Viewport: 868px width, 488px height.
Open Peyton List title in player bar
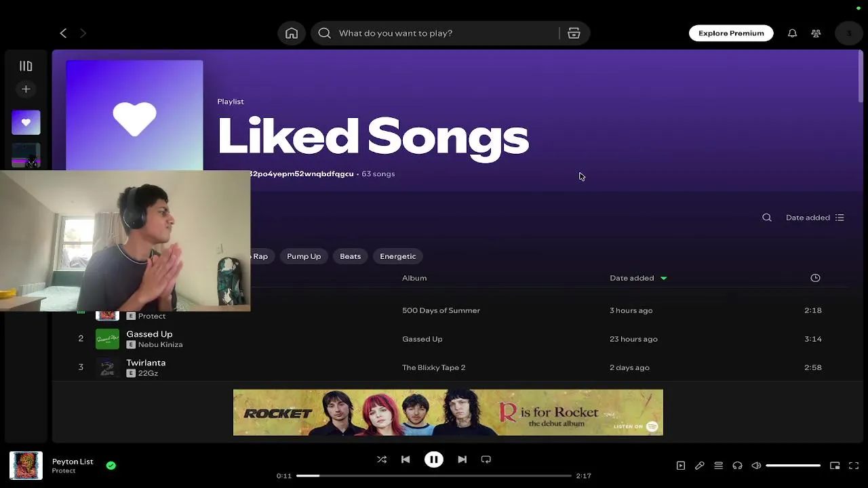point(73,462)
